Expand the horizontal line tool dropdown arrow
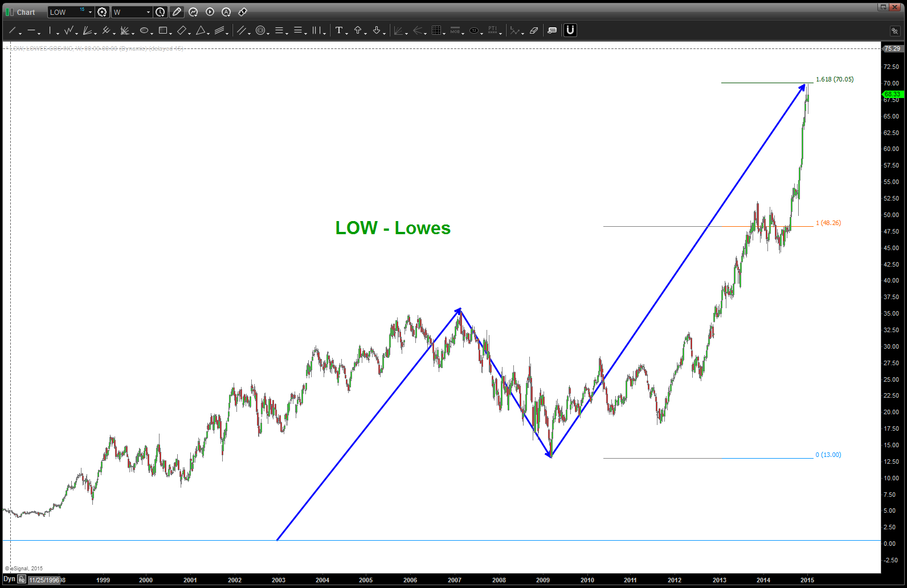This screenshot has width=907, height=588. 39,33
